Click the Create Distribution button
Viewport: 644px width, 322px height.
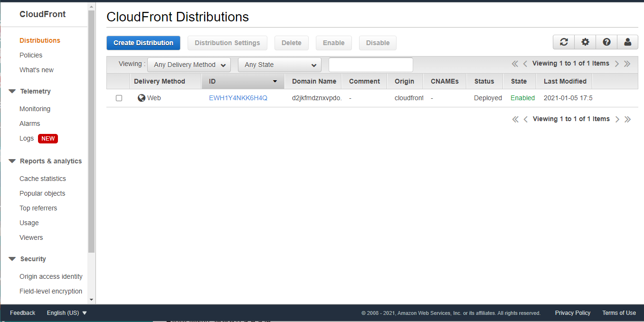pyautogui.click(x=143, y=43)
